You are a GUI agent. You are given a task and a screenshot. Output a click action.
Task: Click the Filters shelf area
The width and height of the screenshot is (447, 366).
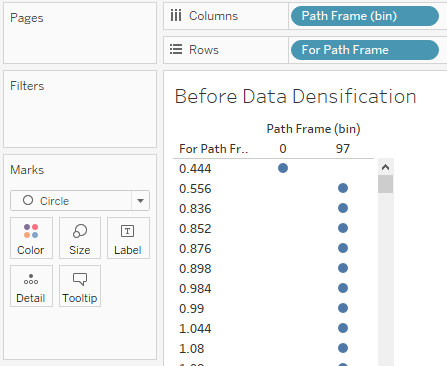click(80, 109)
